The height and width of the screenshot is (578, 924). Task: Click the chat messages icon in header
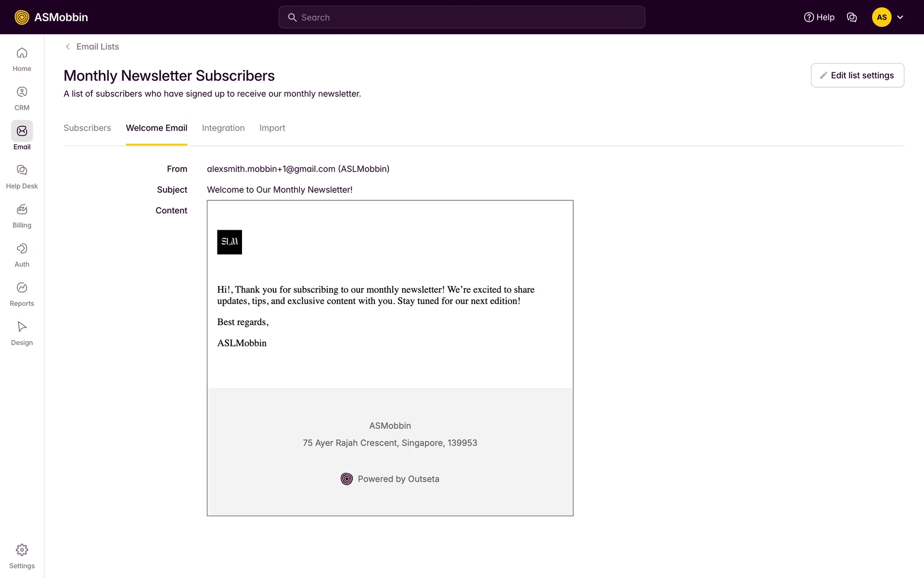pyautogui.click(x=852, y=17)
